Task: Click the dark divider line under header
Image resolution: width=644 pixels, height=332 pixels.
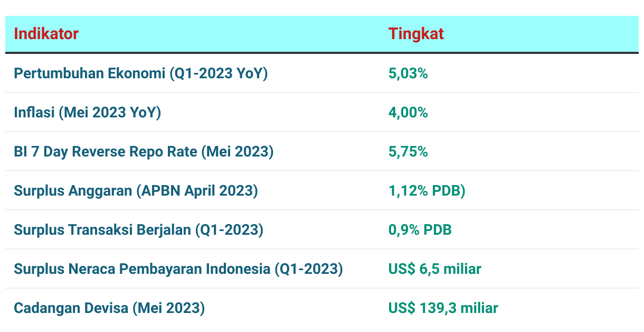Action: point(322,53)
